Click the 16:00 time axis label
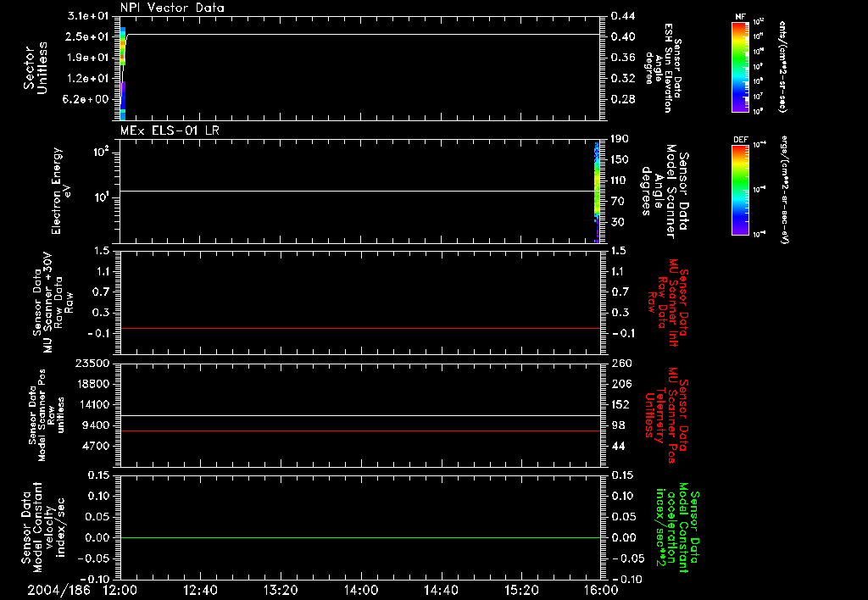Image resolution: width=868 pixels, height=600 pixels. 601,590
